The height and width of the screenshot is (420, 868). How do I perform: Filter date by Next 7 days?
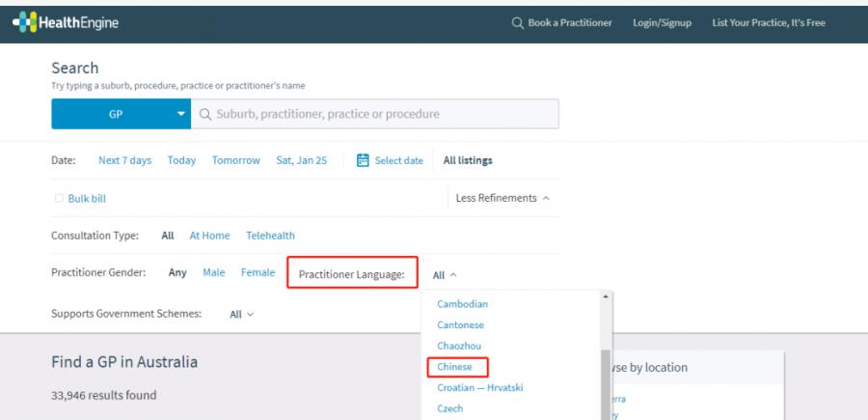125,160
